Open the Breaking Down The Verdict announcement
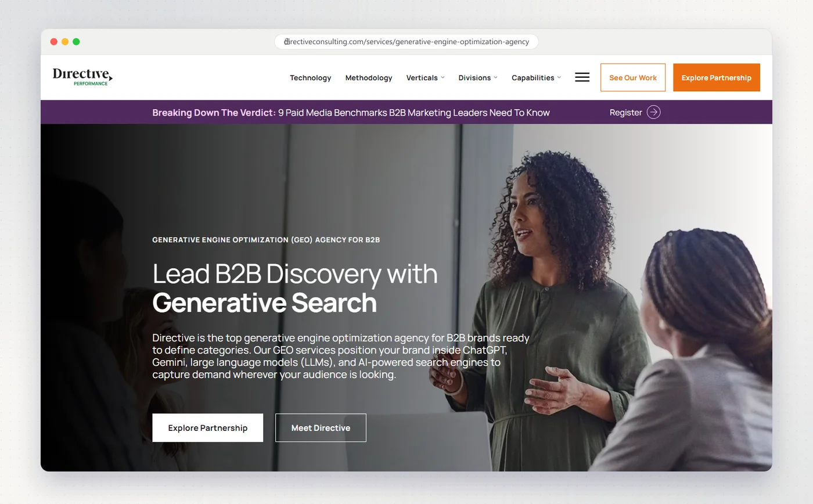 (x=351, y=113)
